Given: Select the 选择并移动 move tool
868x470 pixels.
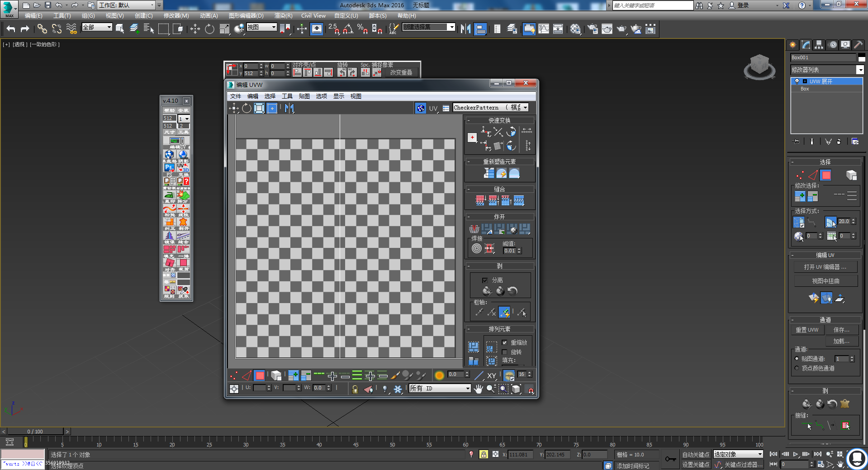Looking at the screenshot, I should (x=195, y=28).
